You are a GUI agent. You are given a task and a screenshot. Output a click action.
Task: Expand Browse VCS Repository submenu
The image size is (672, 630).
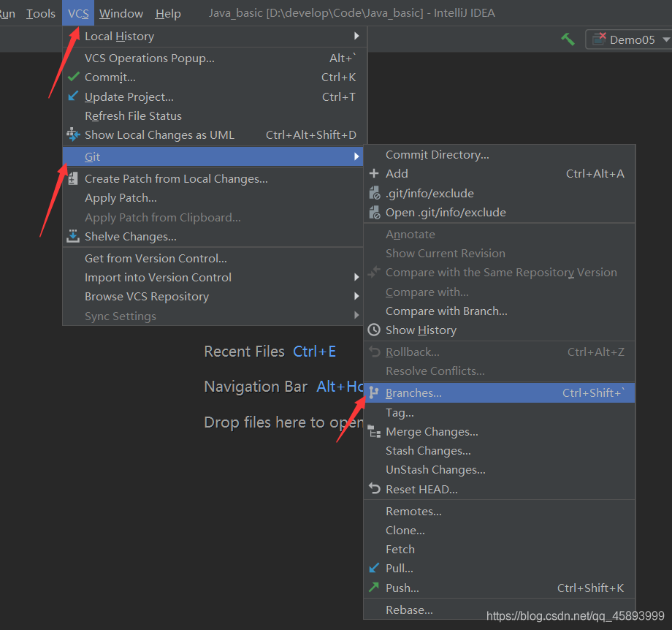[x=356, y=296]
